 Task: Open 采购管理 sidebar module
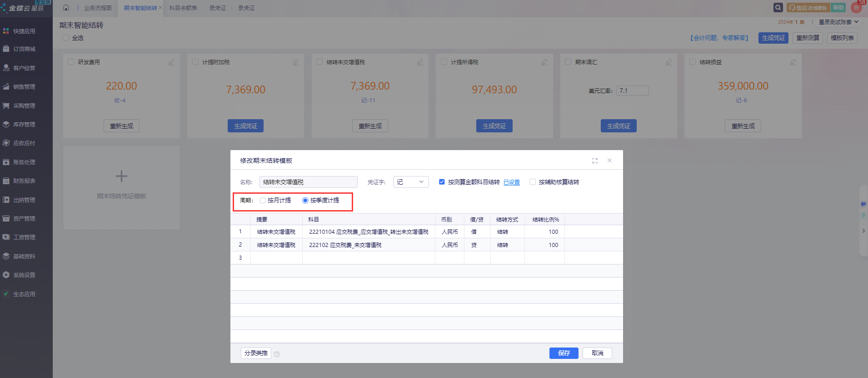point(19,106)
